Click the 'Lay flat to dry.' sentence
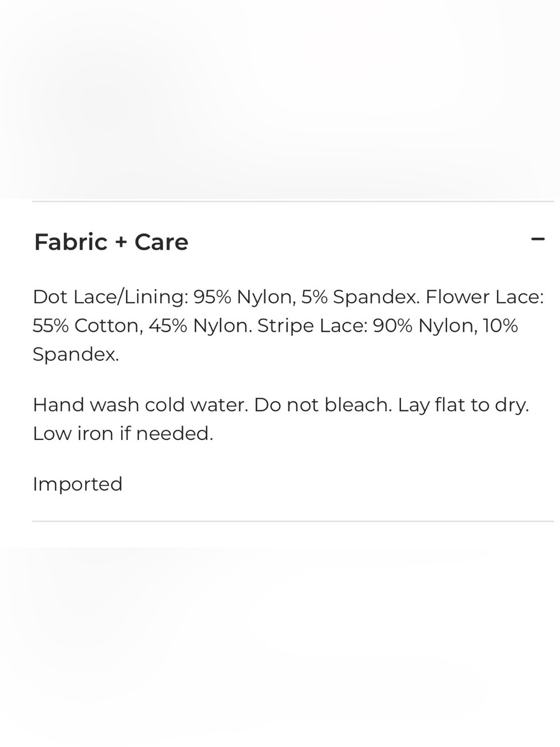560x747 pixels. (x=464, y=405)
